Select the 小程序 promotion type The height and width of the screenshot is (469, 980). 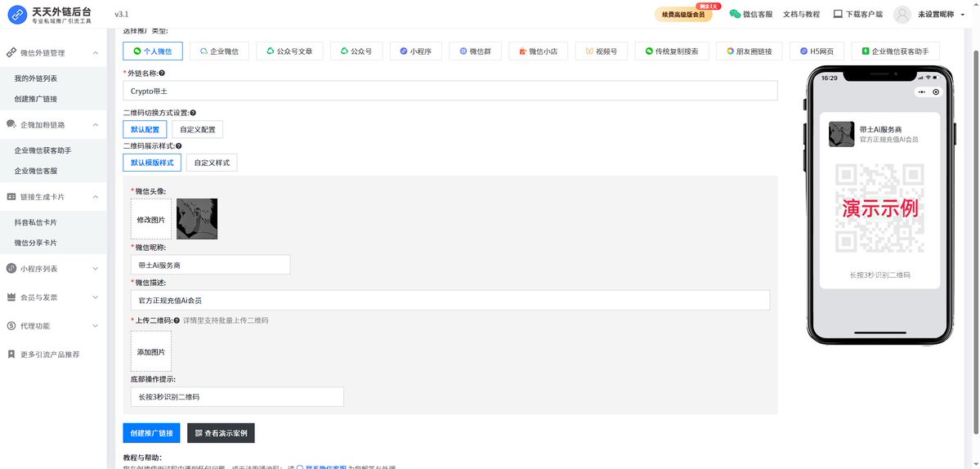pos(416,51)
